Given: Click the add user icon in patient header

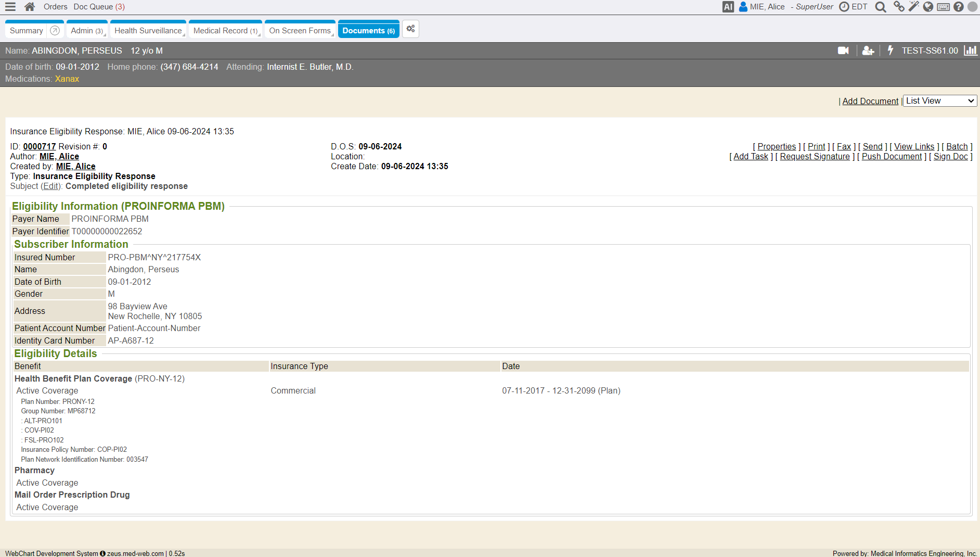Looking at the screenshot, I should 868,50.
